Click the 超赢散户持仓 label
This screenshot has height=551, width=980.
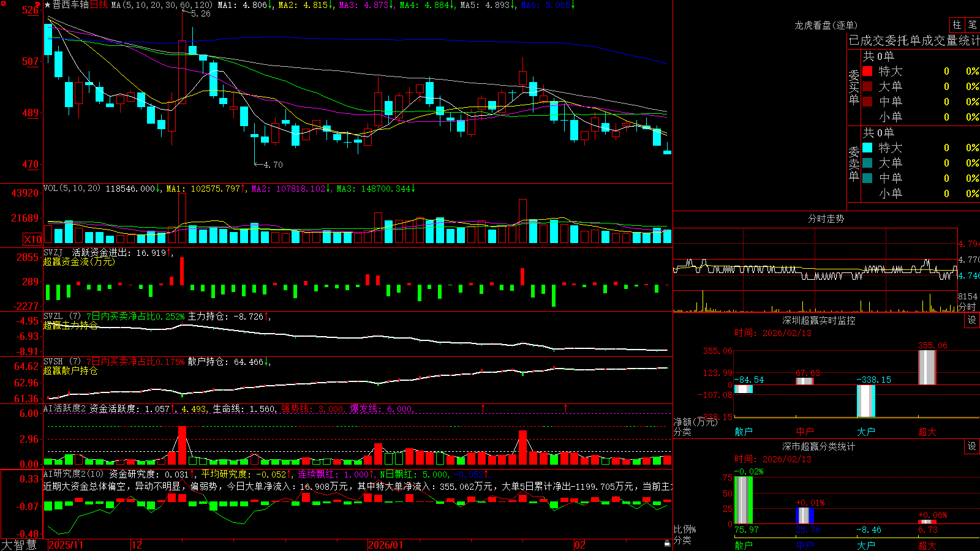(x=70, y=371)
